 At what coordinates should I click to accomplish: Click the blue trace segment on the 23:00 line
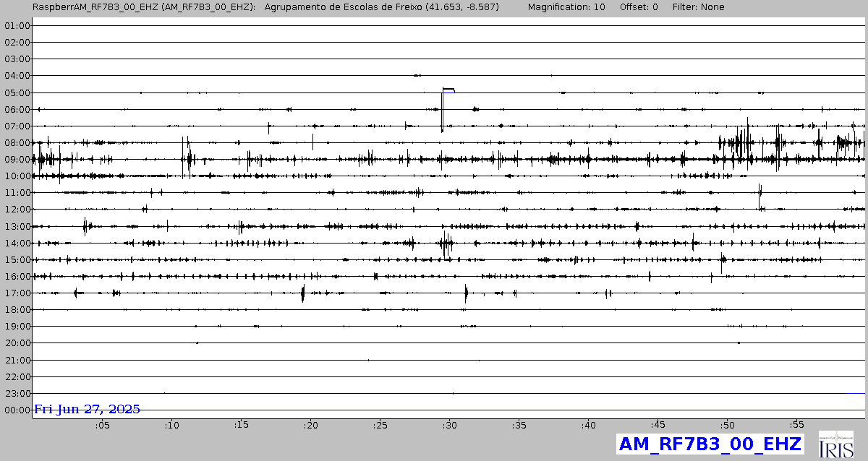(855, 393)
